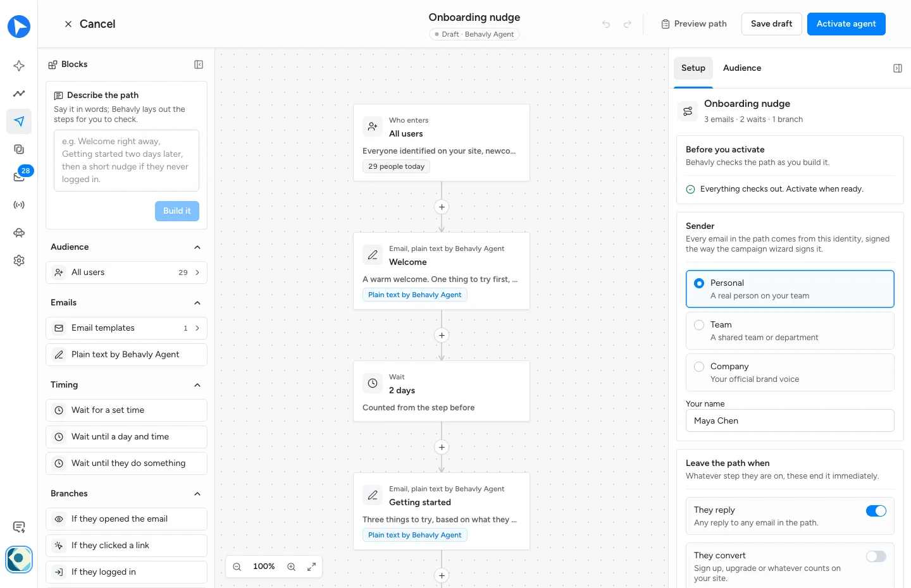Select the If they clicked a link block
This screenshot has width=911, height=588.
point(127,546)
